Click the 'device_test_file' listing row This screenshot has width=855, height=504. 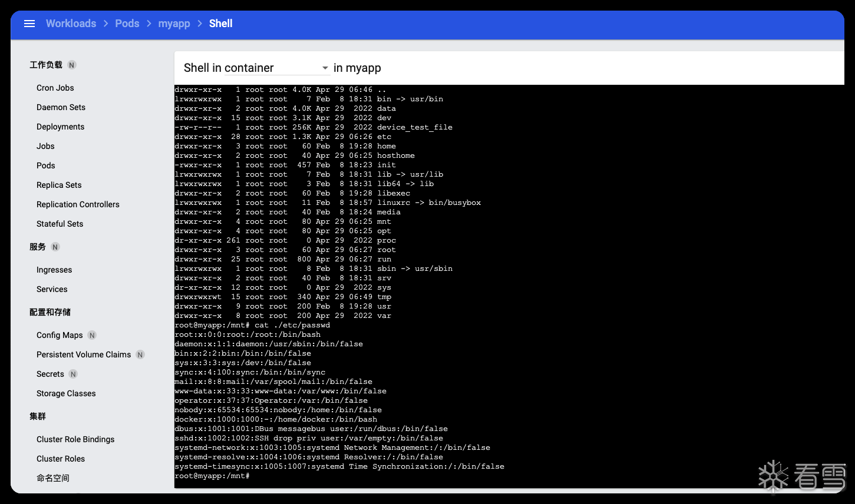(313, 127)
